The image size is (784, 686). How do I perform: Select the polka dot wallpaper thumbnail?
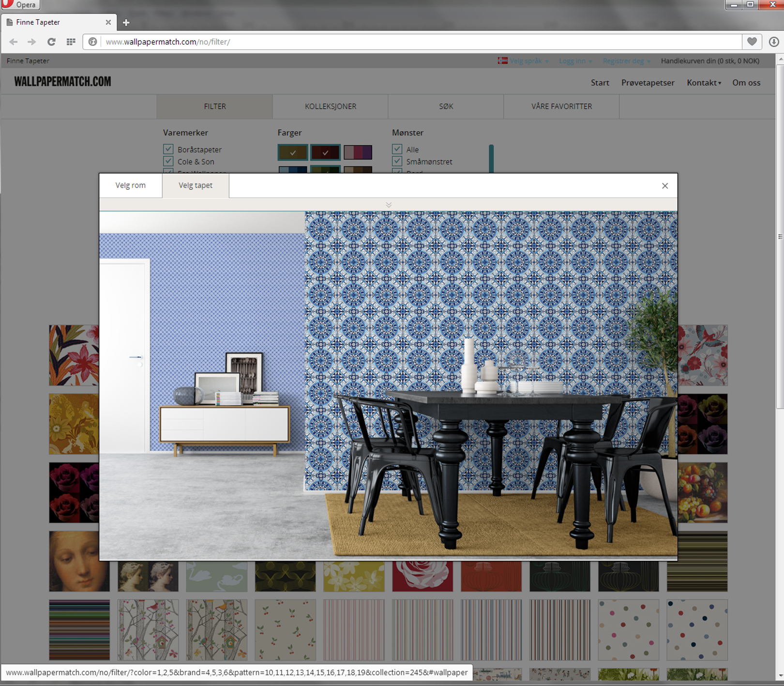click(x=628, y=630)
